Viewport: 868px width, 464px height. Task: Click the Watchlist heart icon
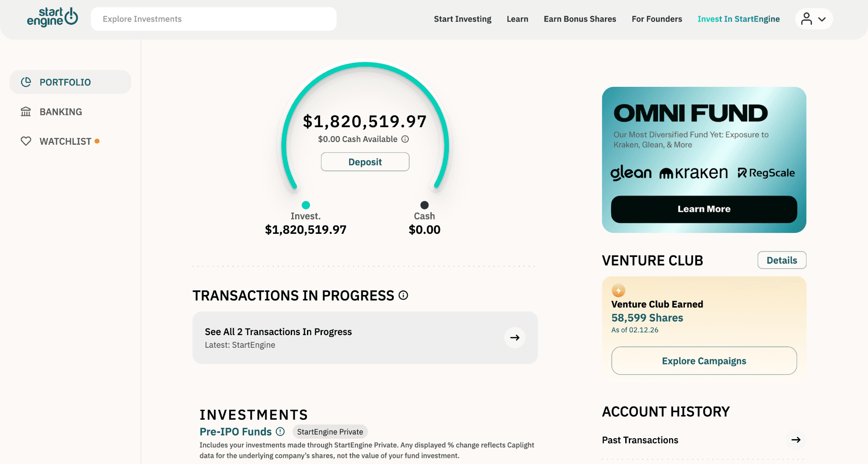(26, 141)
